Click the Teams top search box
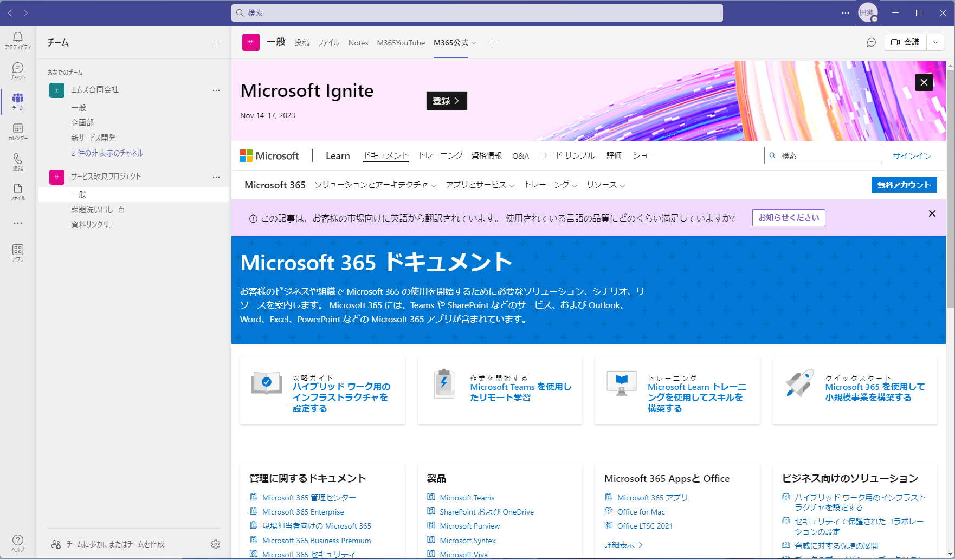The image size is (955, 560). pos(477,13)
